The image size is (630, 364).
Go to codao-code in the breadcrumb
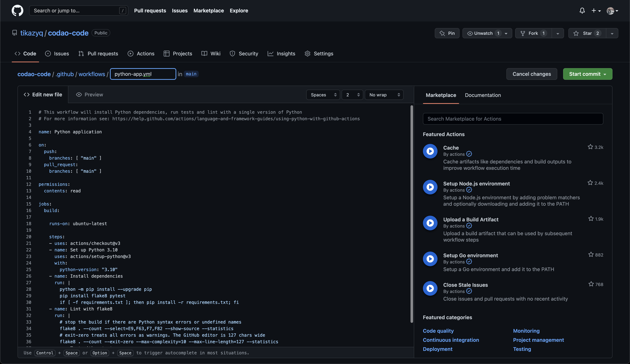point(34,74)
